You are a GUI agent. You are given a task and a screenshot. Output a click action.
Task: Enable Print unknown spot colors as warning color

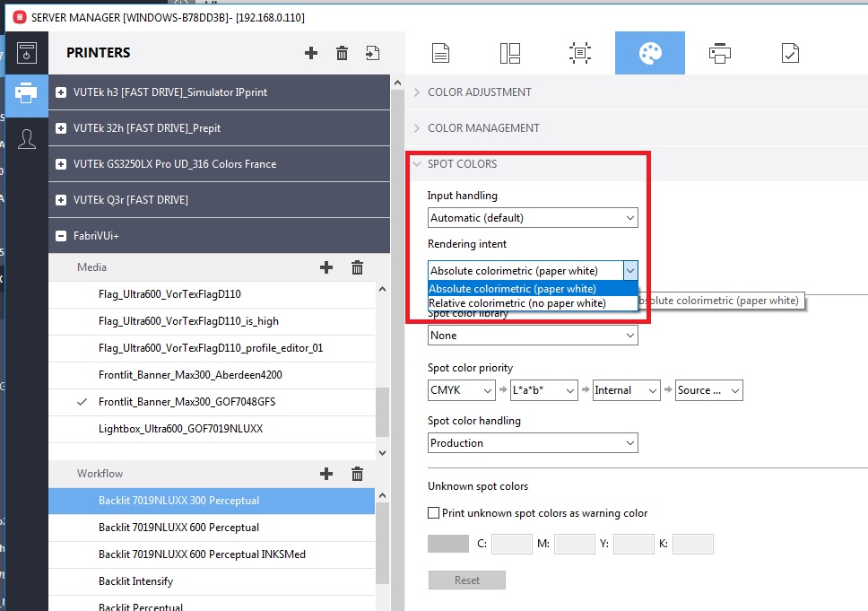point(434,513)
